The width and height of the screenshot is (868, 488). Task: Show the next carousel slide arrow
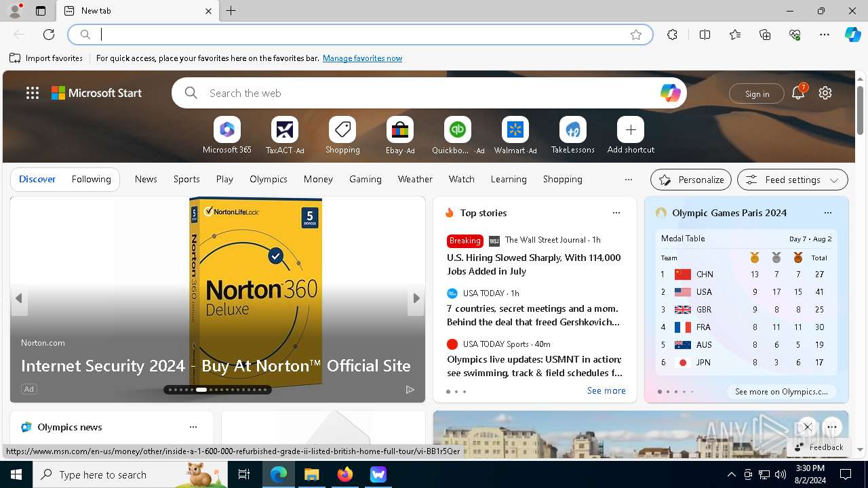416,298
